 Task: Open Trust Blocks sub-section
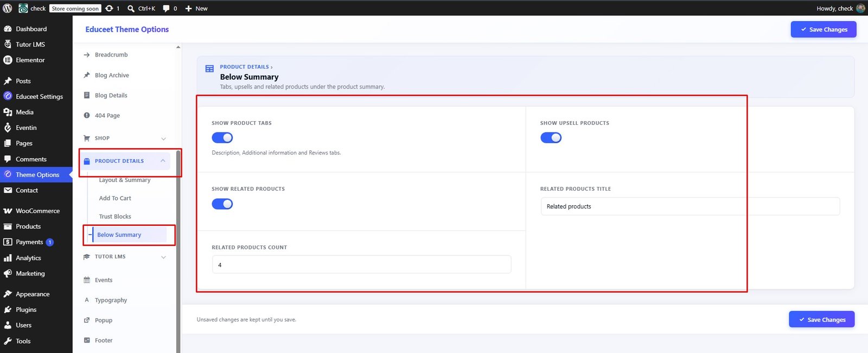115,217
